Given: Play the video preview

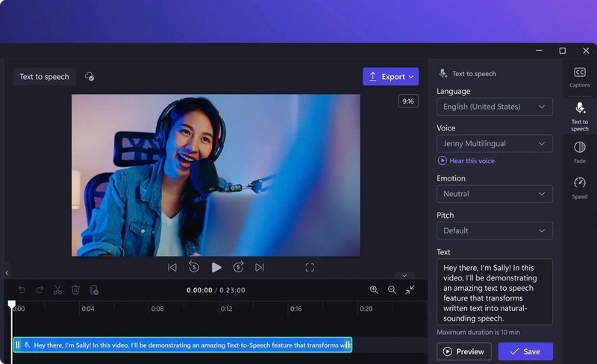Looking at the screenshot, I should coord(216,268).
